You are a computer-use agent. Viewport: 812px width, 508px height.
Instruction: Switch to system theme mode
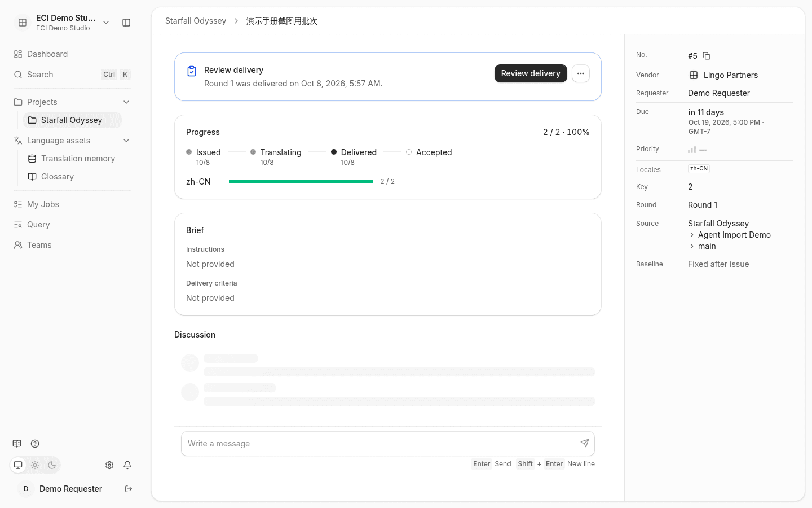(18, 465)
